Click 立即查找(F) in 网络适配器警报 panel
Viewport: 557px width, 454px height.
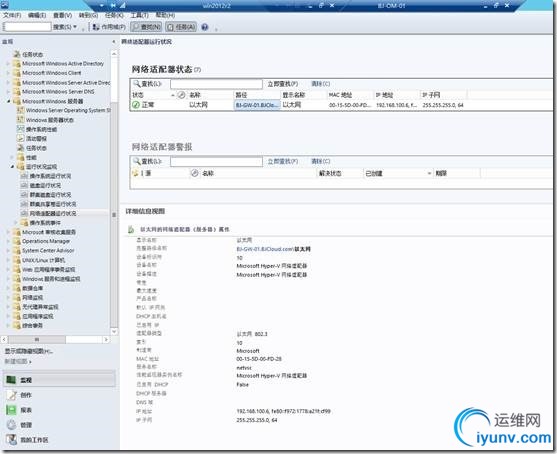pyautogui.click(x=283, y=161)
